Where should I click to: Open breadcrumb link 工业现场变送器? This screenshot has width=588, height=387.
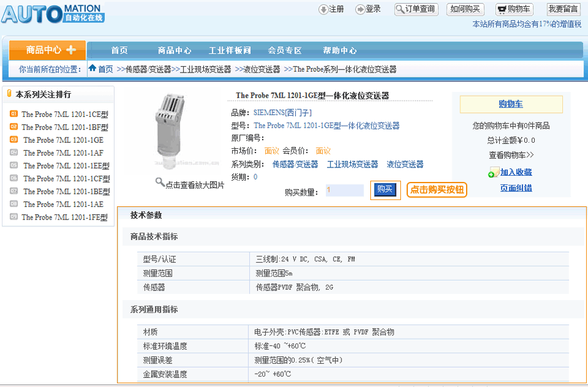click(x=206, y=69)
